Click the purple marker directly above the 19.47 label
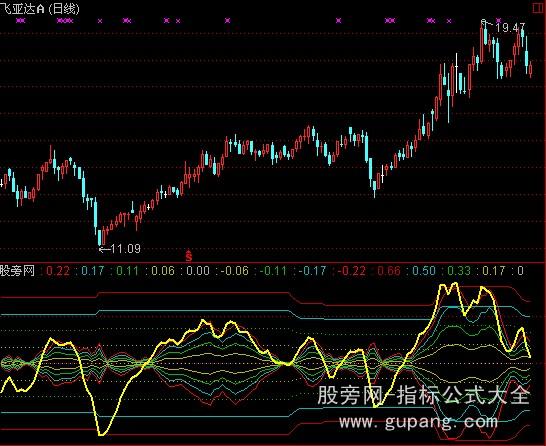The width and height of the screenshot is (546, 446). click(499, 21)
